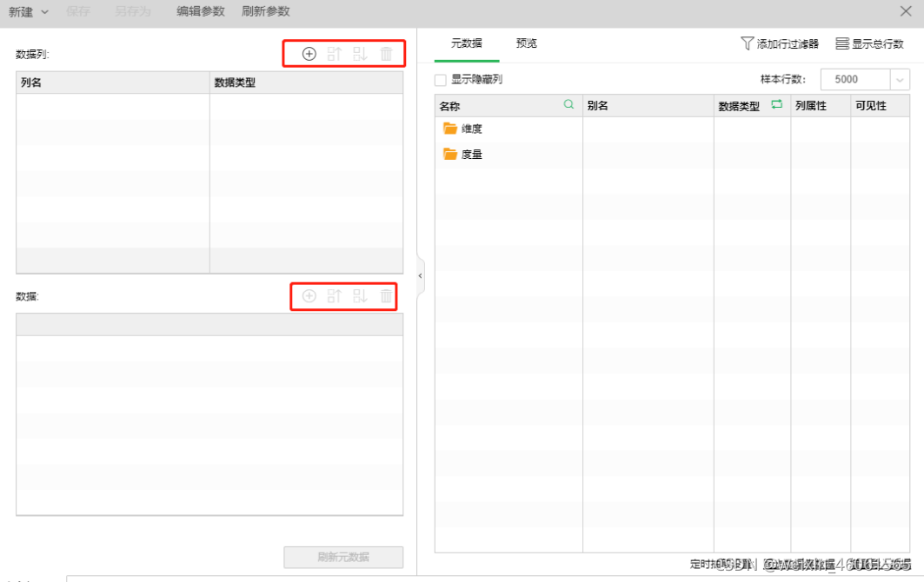
Task: Open the 度量 folder
Action: (x=450, y=155)
